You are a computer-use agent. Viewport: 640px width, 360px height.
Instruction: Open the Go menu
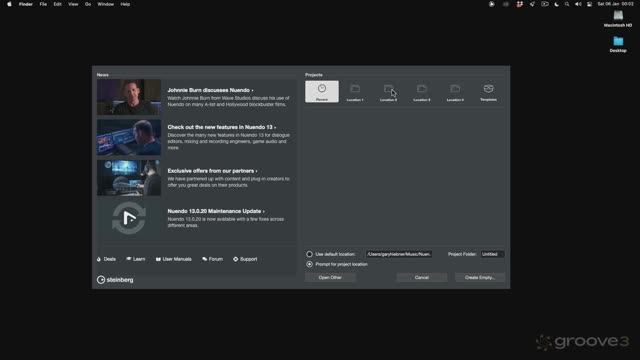coord(88,4)
